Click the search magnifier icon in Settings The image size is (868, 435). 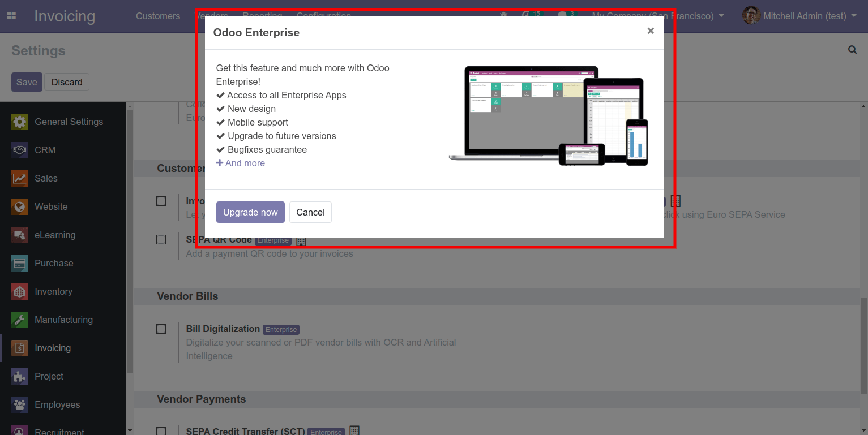pos(852,50)
